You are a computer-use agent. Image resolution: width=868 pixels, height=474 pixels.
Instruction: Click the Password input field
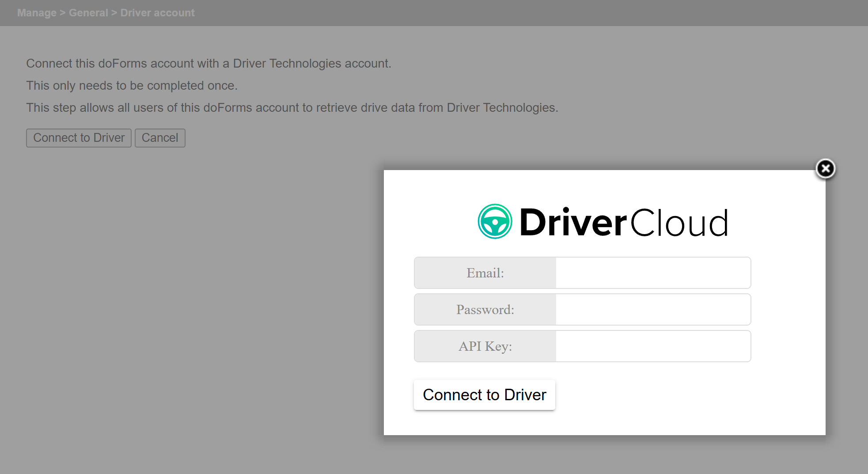click(x=653, y=310)
